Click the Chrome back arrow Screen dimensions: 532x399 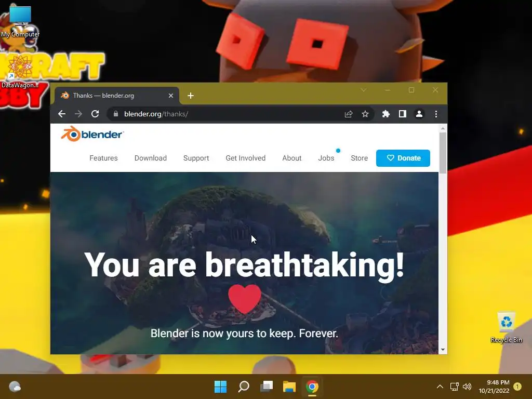(62, 114)
